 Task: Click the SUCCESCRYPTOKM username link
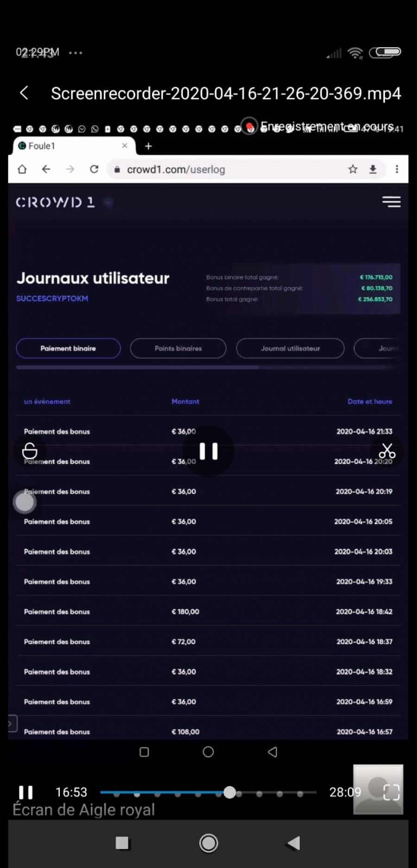pyautogui.click(x=52, y=299)
